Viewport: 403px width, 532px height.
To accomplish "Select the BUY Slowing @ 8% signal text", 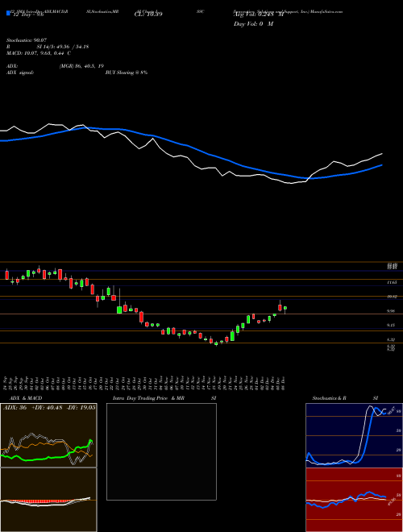I will pos(127,73).
